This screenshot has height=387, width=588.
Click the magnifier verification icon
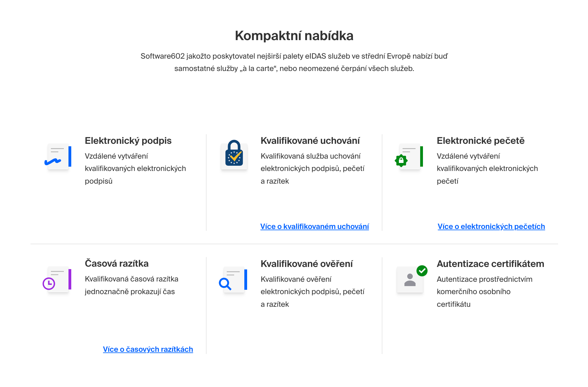[x=234, y=280]
